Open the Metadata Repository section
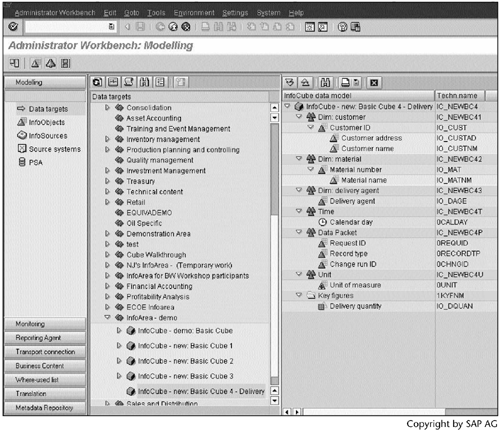This screenshot has height=435, width=500. (45, 408)
